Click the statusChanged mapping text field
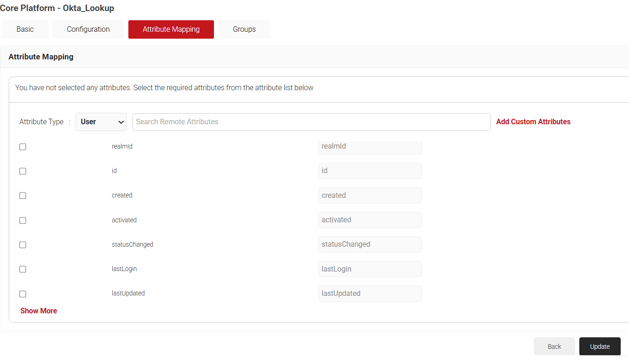This screenshot has height=364, width=629. [370, 244]
